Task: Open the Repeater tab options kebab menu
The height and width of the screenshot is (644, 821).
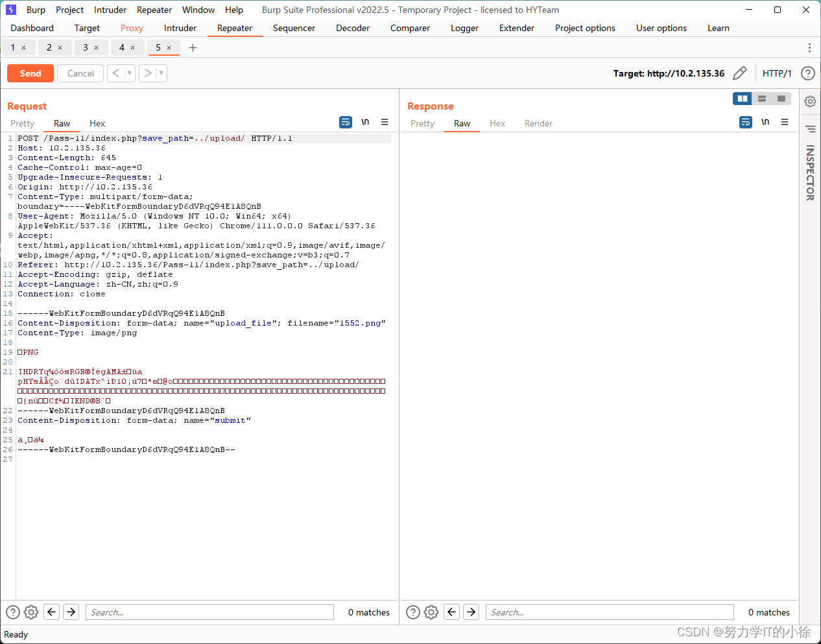Action: 809,48
